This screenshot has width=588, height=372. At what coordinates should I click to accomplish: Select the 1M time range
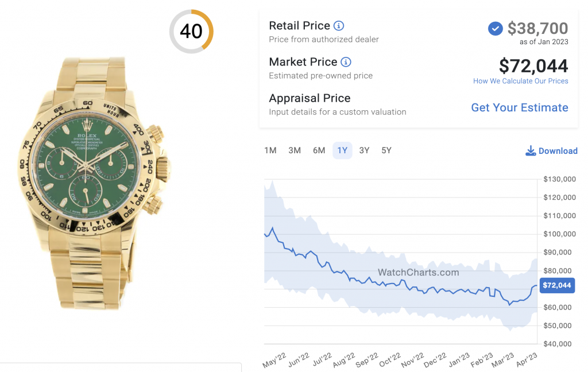270,150
